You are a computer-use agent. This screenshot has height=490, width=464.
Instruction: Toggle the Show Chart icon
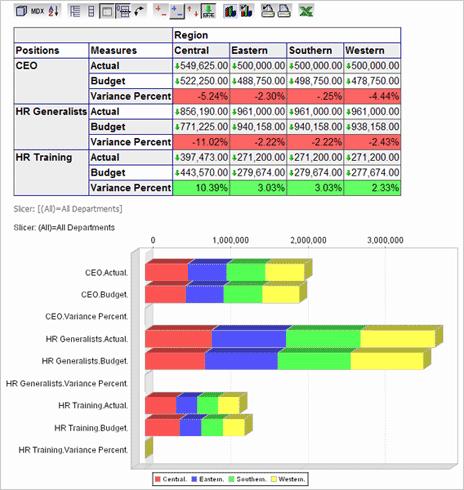230,11
